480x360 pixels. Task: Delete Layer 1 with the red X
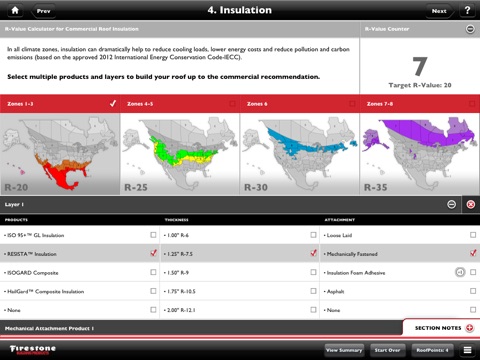coord(471,204)
